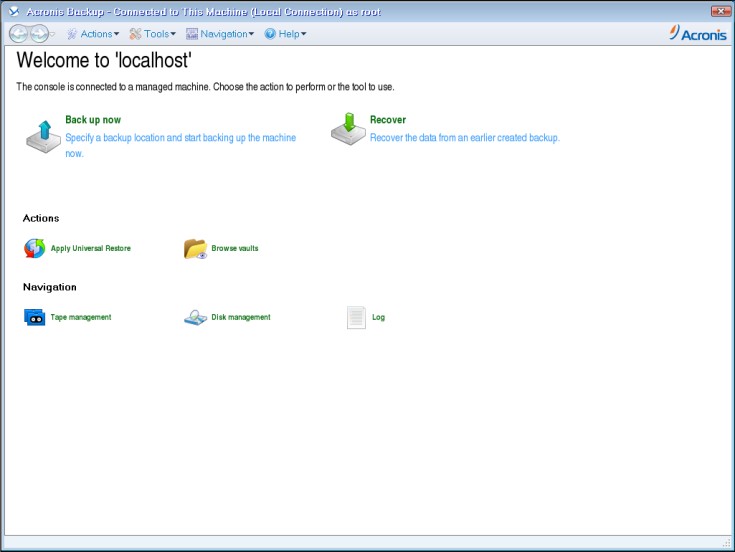
Task: Click the Tools wrench icon
Action: [x=135, y=34]
